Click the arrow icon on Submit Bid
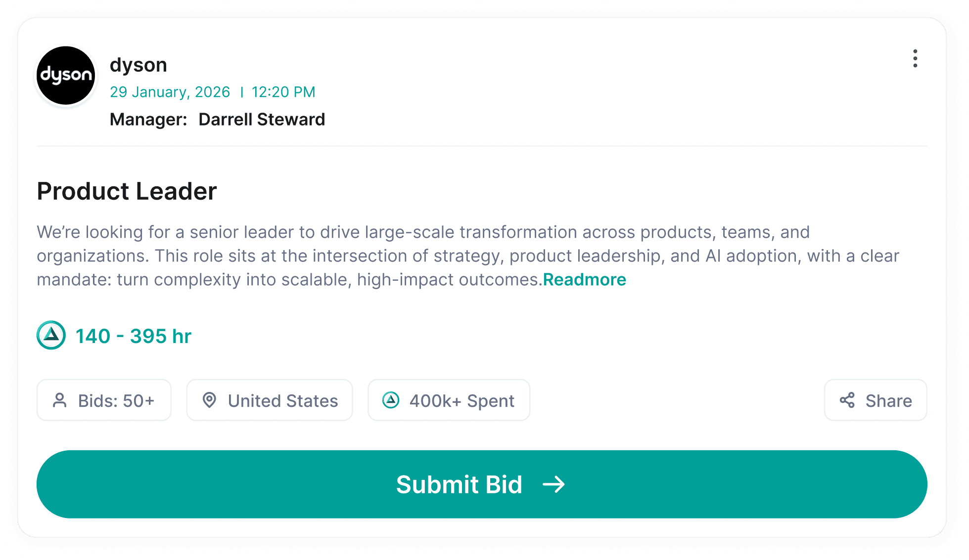The width and height of the screenshot is (969, 560). pyautogui.click(x=554, y=484)
